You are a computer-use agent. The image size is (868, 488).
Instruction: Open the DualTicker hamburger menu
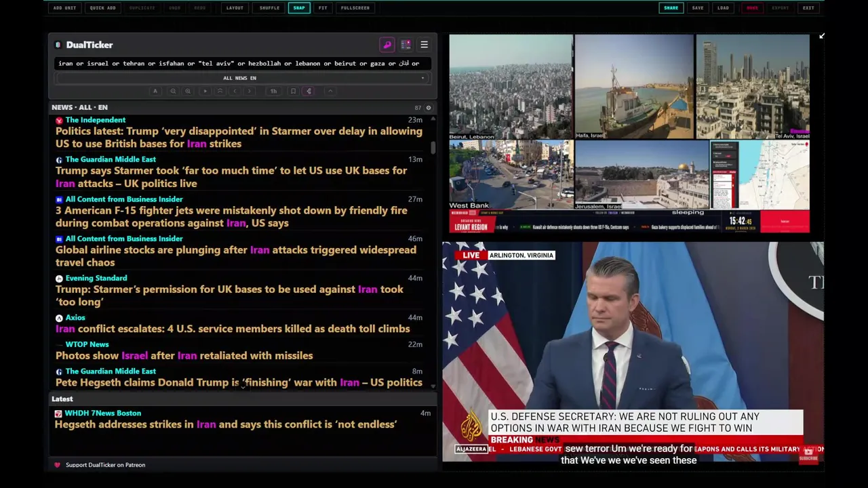tap(424, 45)
